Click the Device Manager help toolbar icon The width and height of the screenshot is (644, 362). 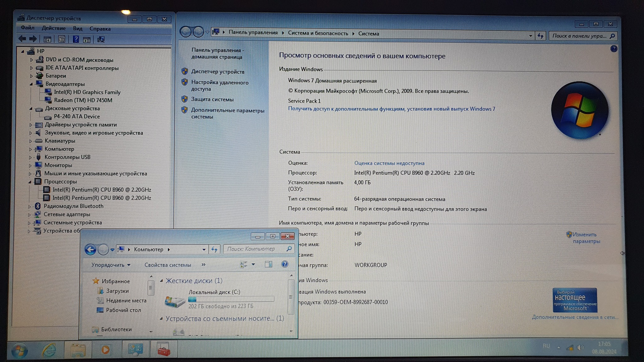76,39
